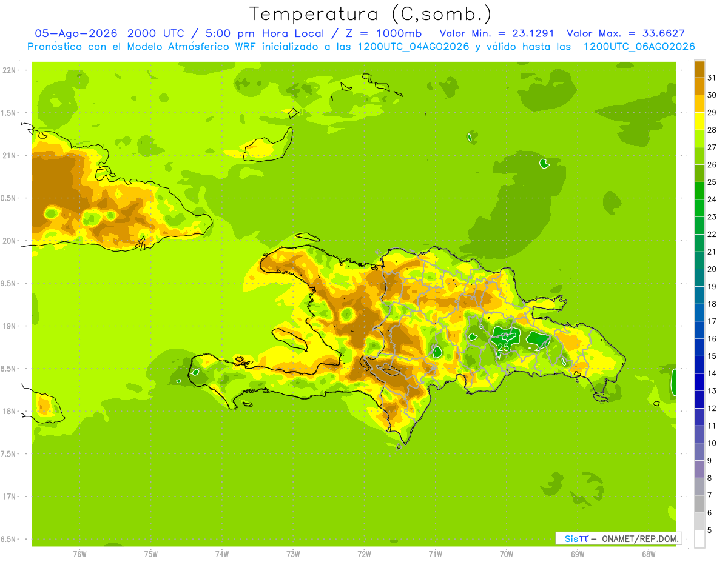Click the blue legend swatch between 15 and 16
Screen dimensions: 728x562
(x=699, y=347)
